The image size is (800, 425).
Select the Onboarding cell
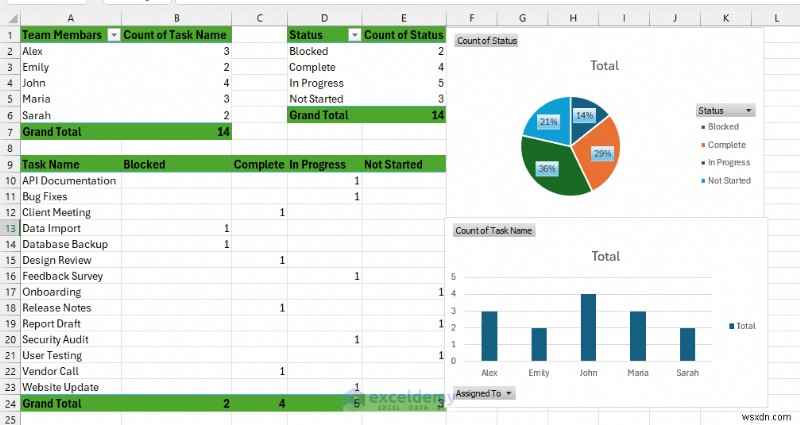71,292
